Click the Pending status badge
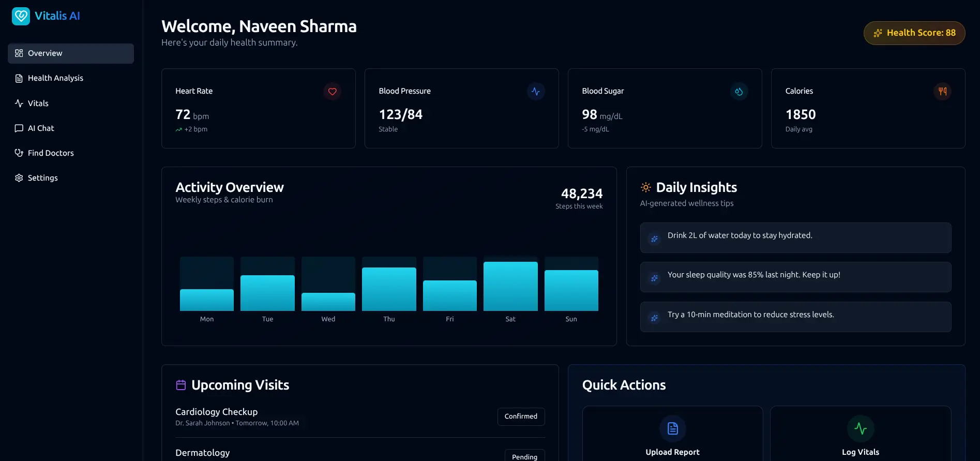The image size is (980, 461). (x=524, y=456)
